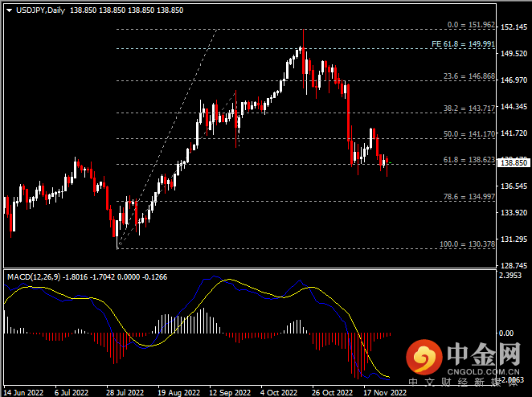
Task: Select the MACD 0.00 level axis label
Action: tap(506, 333)
